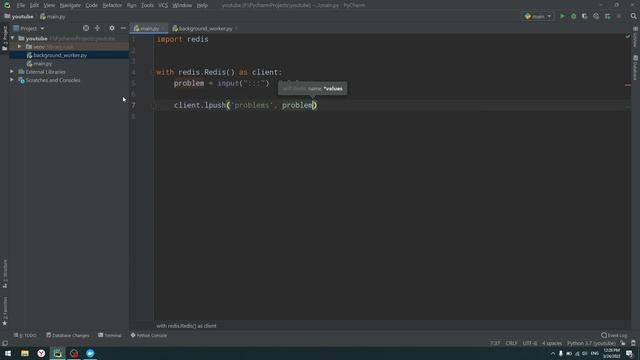
Task: Click the UTF-8 encoding status entry
Action: pyautogui.click(x=530, y=343)
